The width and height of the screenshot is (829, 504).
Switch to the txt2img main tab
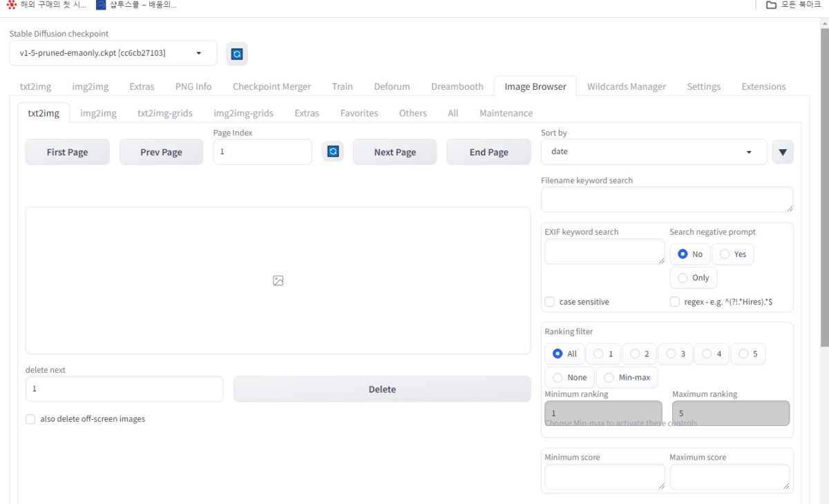pyautogui.click(x=35, y=86)
